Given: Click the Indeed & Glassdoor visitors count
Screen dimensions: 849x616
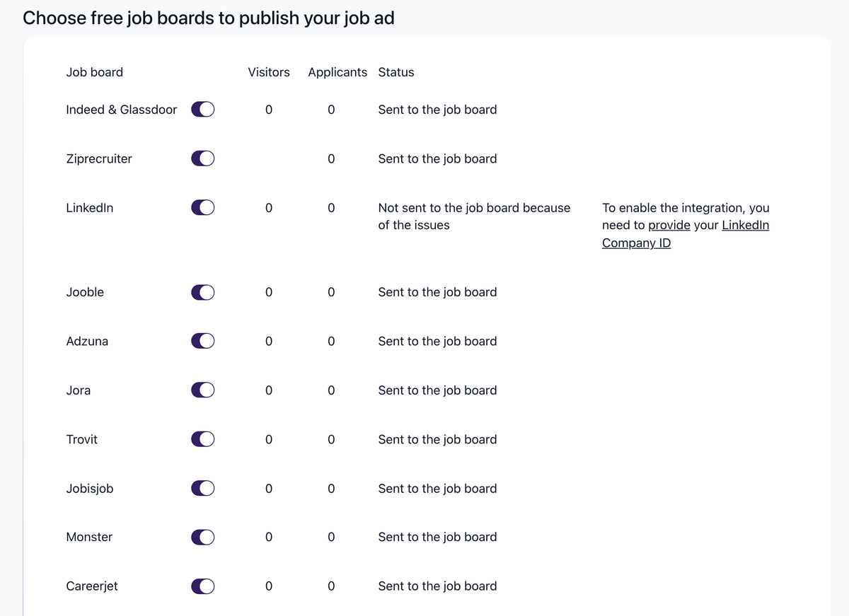Looking at the screenshot, I should pyautogui.click(x=269, y=110).
